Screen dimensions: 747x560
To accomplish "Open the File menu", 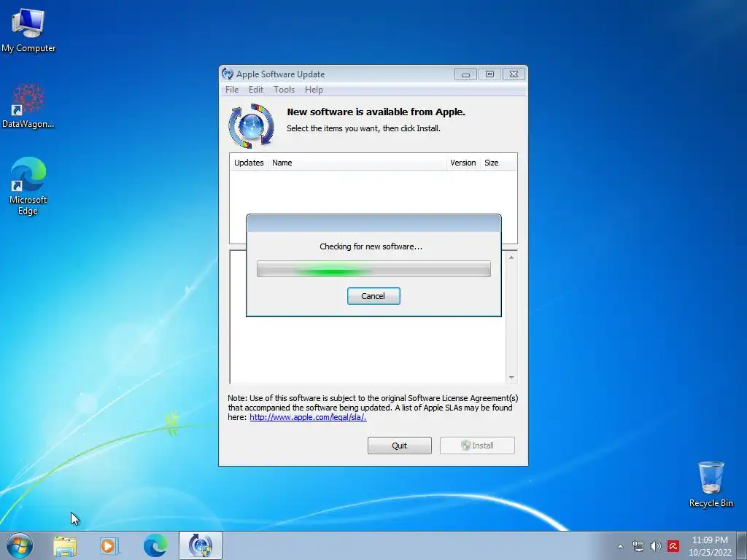I will coord(232,90).
